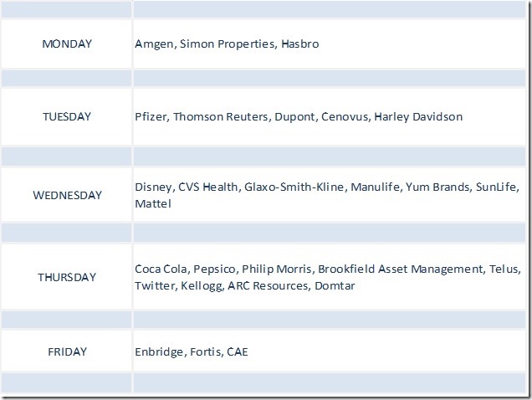Click Harley Davidson in the Tuesday row
Screen dimensions: 532x400
point(418,116)
